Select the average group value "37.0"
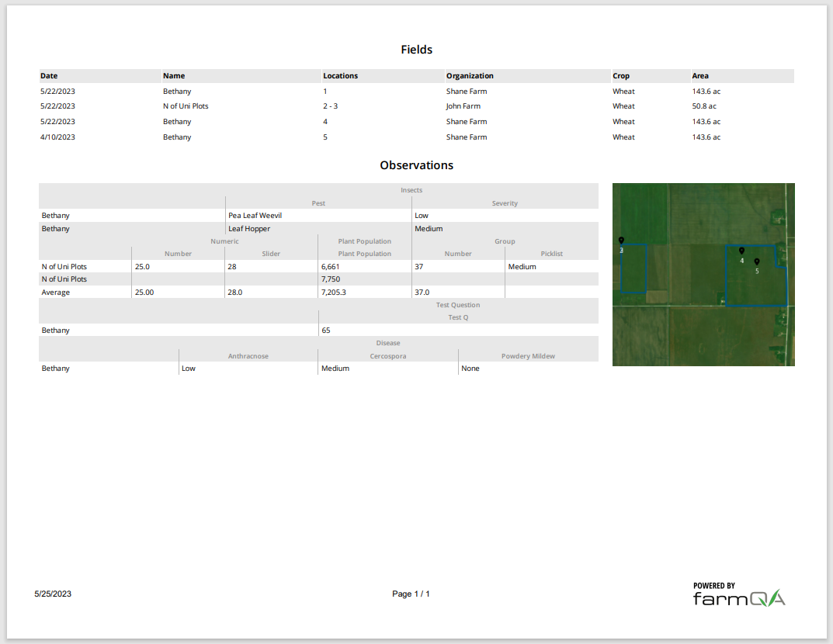The height and width of the screenshot is (644, 833). [x=422, y=293]
